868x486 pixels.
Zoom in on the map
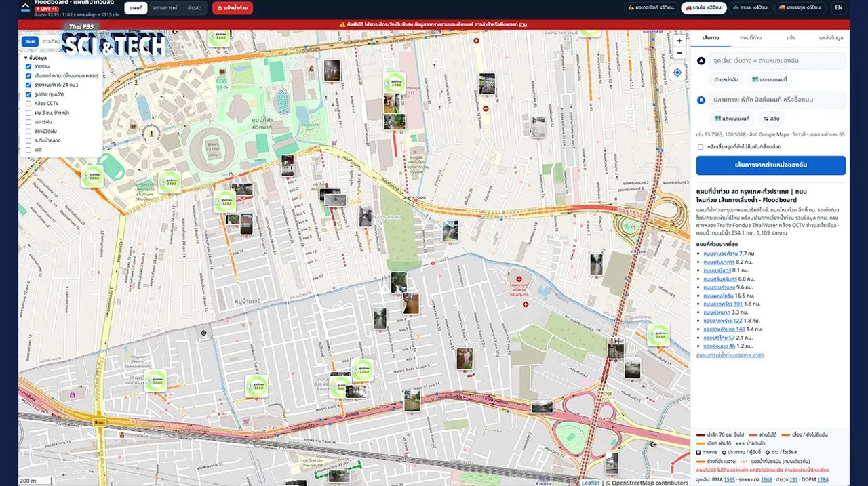tap(679, 41)
